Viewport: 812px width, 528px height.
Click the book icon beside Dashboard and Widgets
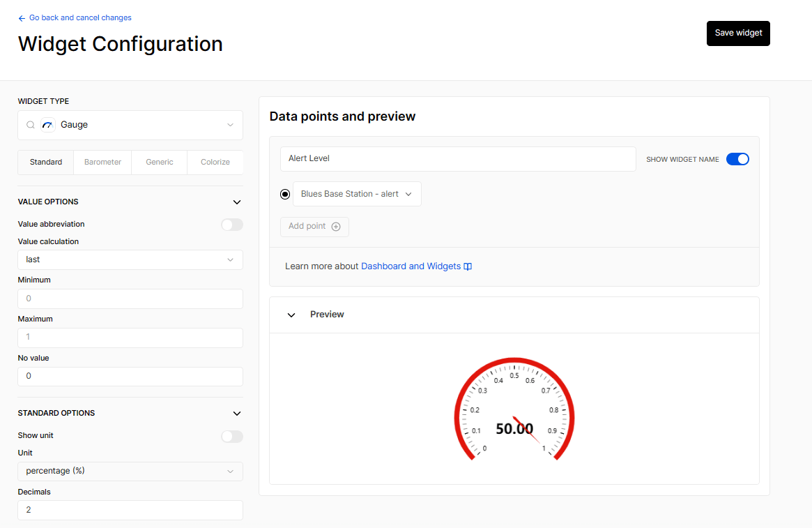tap(468, 266)
